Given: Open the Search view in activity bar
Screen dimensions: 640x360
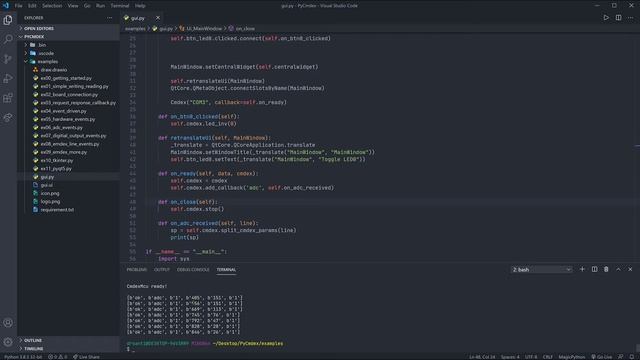Looking at the screenshot, I should pyautogui.click(x=8, y=39).
